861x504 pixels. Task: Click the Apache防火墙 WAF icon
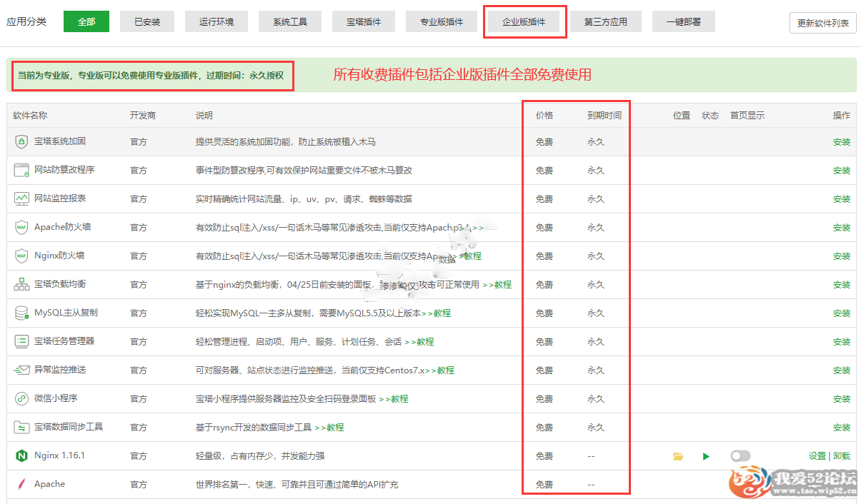pyautogui.click(x=21, y=228)
